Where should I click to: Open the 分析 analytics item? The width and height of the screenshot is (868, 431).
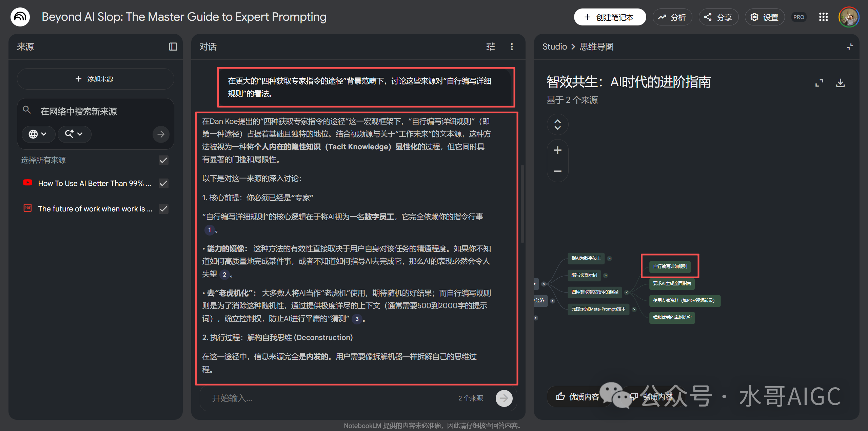pos(672,17)
